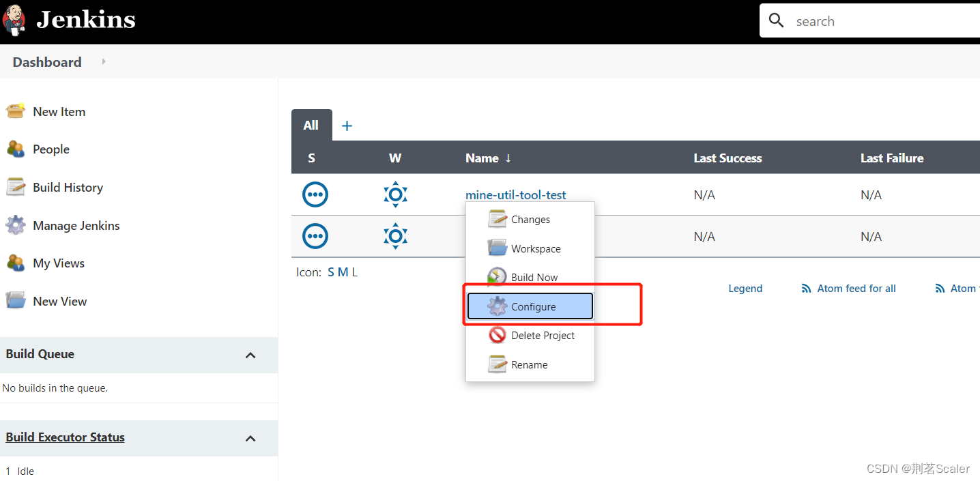This screenshot has width=980, height=481.
Task: Choose Delete Project in the context menu
Action: (543, 336)
